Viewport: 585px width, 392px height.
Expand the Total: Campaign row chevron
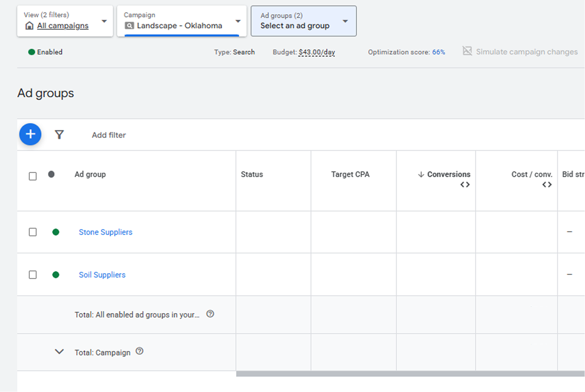(59, 352)
